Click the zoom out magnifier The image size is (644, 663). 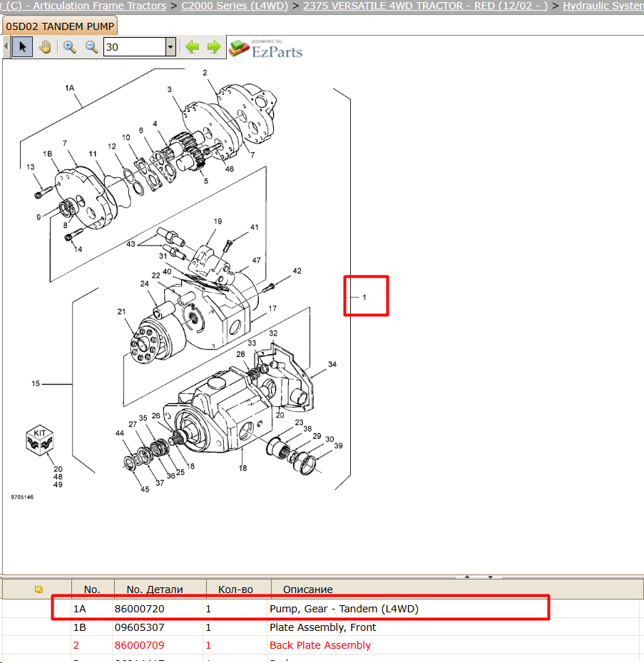point(91,46)
